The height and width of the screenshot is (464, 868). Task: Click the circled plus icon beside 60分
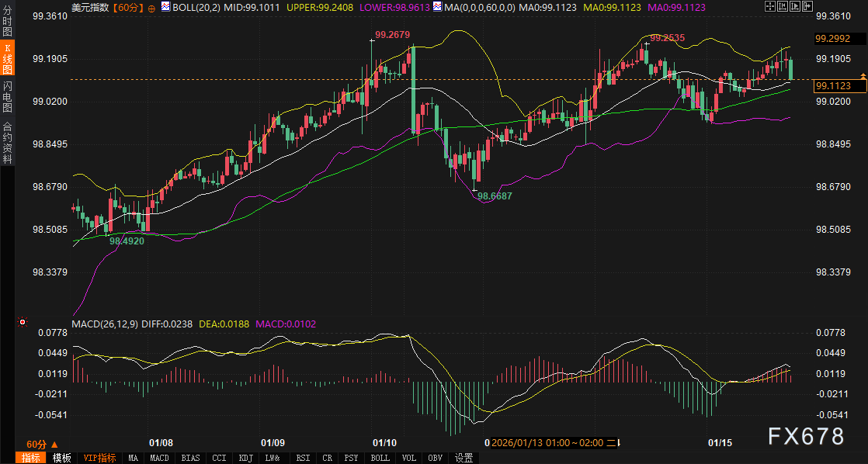151,8
